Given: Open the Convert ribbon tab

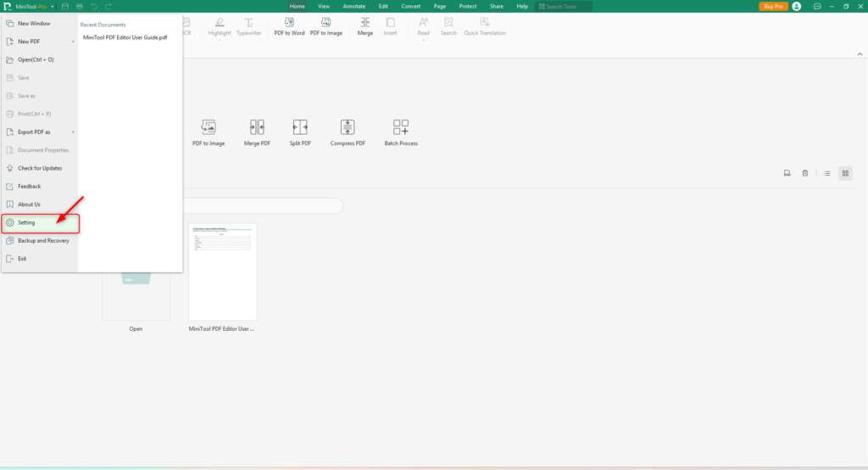Looking at the screenshot, I should 411,6.
